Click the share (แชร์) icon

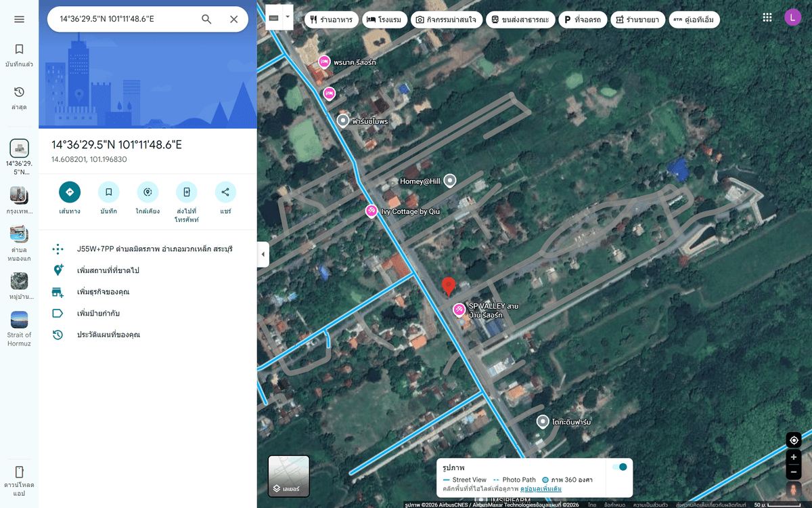click(225, 192)
